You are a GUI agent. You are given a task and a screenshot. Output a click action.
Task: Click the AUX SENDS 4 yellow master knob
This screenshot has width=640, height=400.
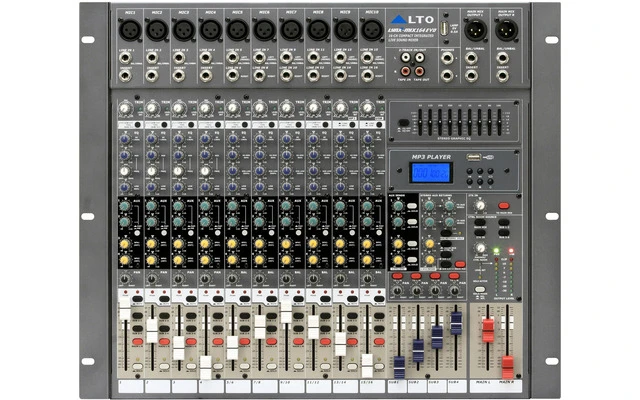[398, 259]
